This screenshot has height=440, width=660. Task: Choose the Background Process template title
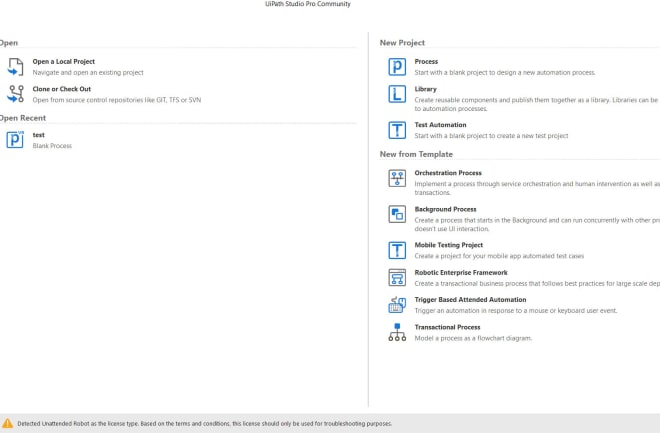coord(445,209)
